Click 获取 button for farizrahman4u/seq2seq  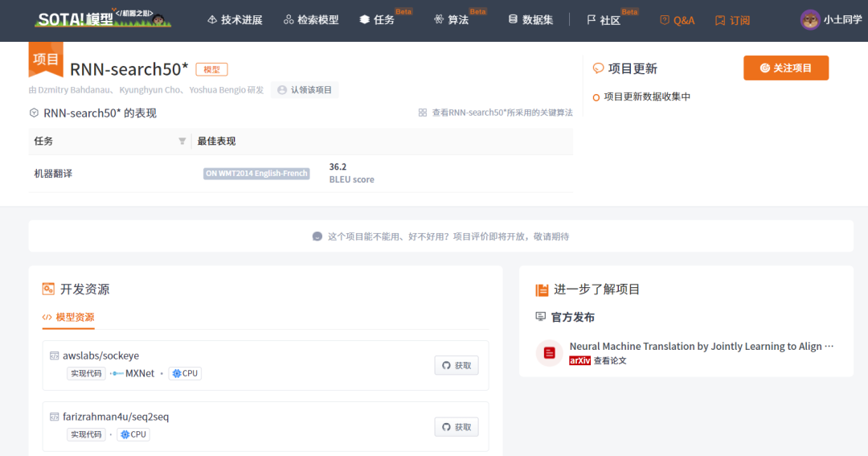(457, 427)
